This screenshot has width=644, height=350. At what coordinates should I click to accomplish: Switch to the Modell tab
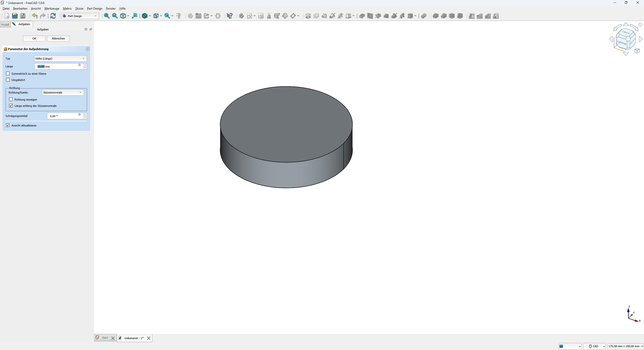5,24
